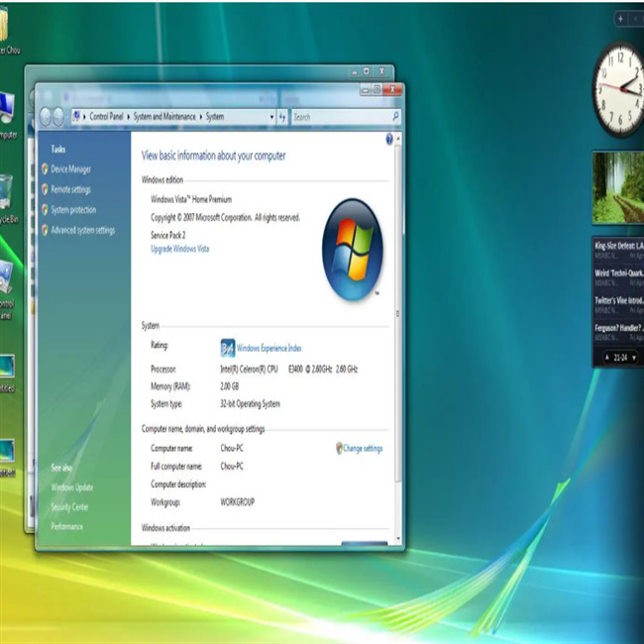Click the Change settings link

(x=362, y=449)
